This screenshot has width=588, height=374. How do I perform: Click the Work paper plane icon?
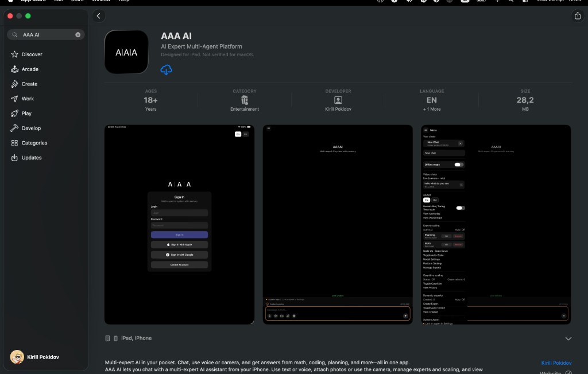(x=14, y=99)
